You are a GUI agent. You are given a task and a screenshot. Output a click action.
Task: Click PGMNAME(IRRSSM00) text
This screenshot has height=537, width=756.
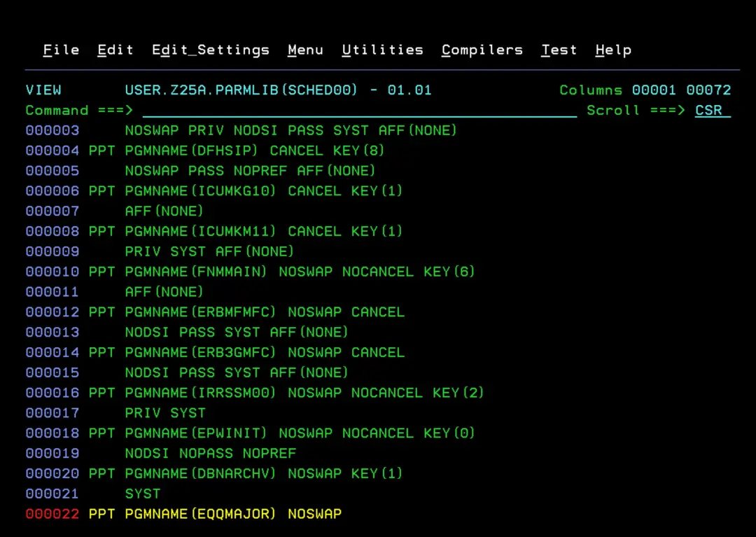(201, 393)
